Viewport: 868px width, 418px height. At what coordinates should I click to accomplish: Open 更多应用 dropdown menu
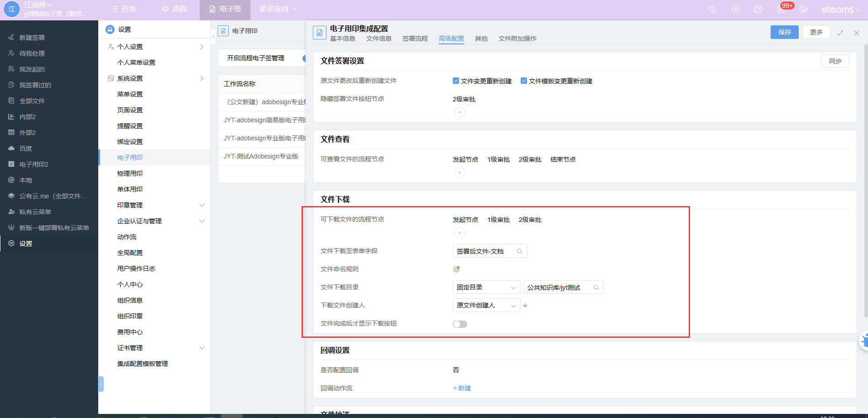(278, 9)
